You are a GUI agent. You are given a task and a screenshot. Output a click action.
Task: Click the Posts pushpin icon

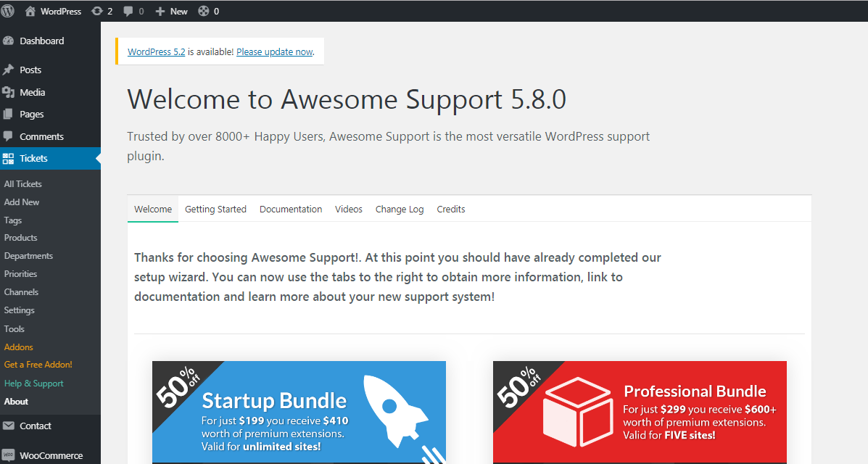pos(8,70)
